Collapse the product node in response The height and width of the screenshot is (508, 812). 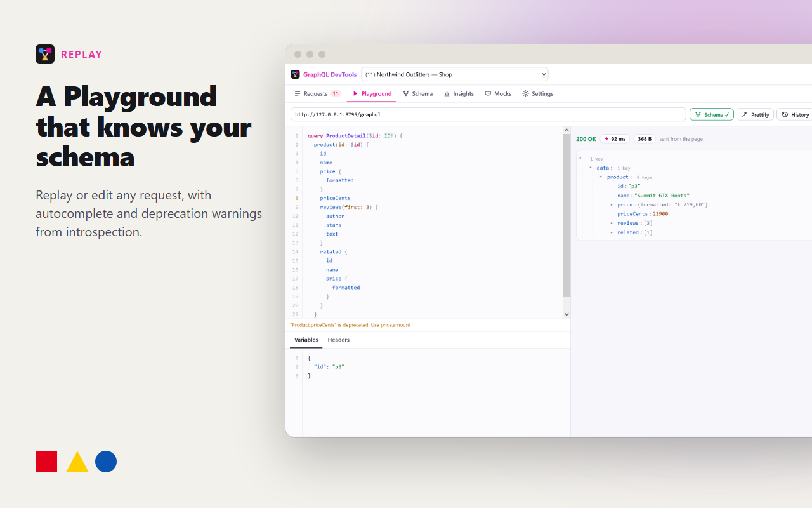click(601, 177)
